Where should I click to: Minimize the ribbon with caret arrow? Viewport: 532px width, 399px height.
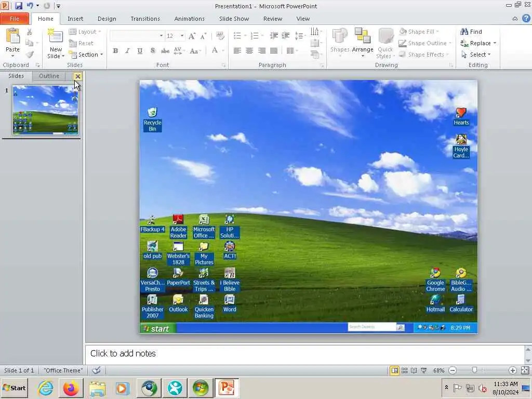pyautogui.click(x=515, y=19)
